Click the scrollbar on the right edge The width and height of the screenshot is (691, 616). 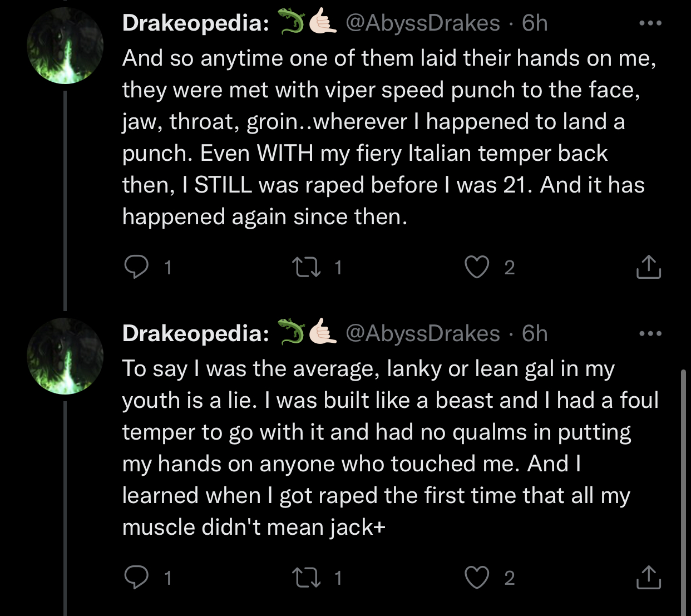684,492
